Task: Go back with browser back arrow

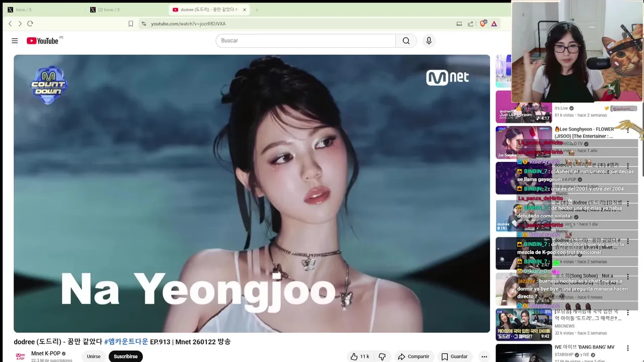Action: (x=10, y=24)
